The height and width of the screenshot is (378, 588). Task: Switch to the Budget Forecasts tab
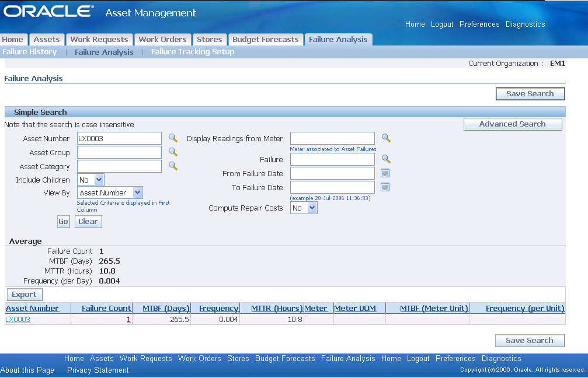click(265, 39)
